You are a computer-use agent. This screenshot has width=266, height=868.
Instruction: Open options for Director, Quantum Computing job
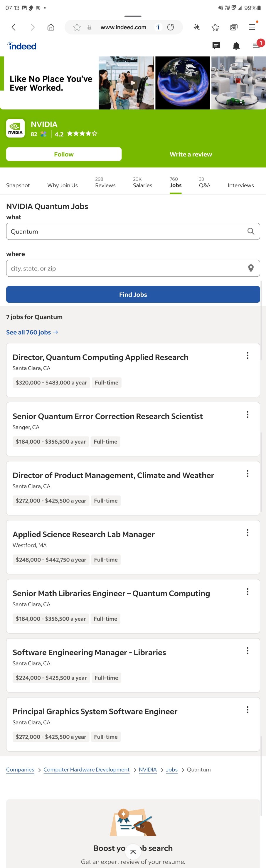tap(248, 355)
